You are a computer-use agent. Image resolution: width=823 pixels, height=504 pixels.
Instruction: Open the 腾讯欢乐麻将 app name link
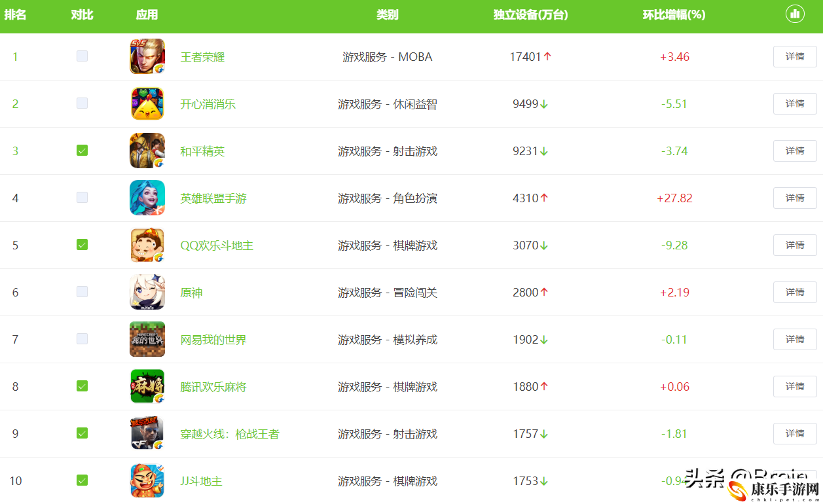coord(213,387)
